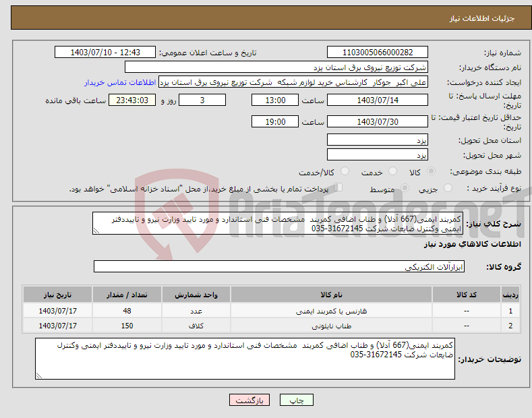
Task: Click the شرح کلی نیاز description textarea
Action: [x=278, y=223]
